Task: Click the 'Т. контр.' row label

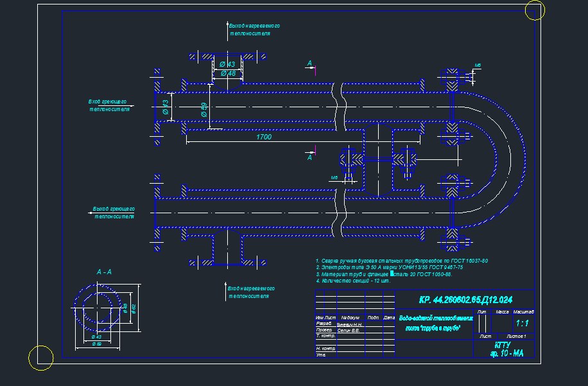Action: [x=325, y=336]
